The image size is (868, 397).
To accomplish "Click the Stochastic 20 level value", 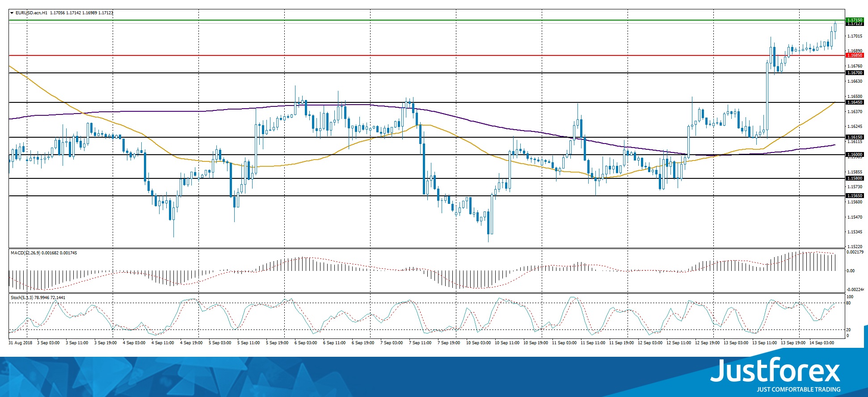I will click(x=848, y=330).
